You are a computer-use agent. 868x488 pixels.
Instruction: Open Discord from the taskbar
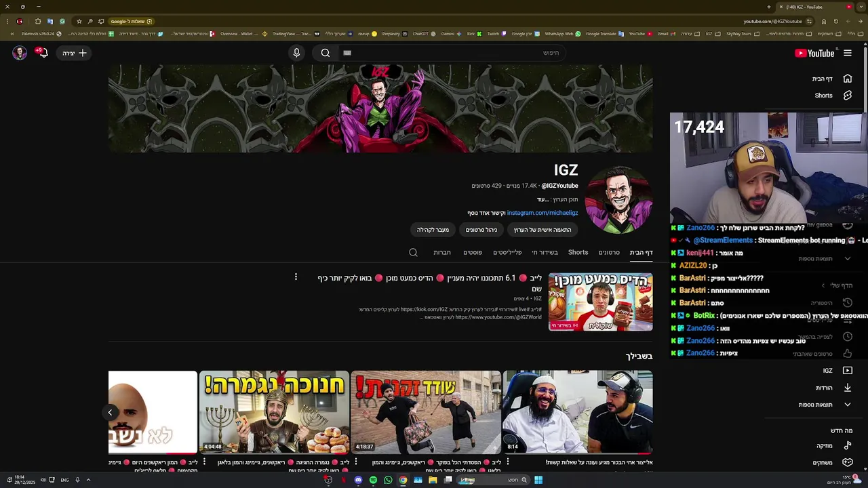[x=358, y=480]
